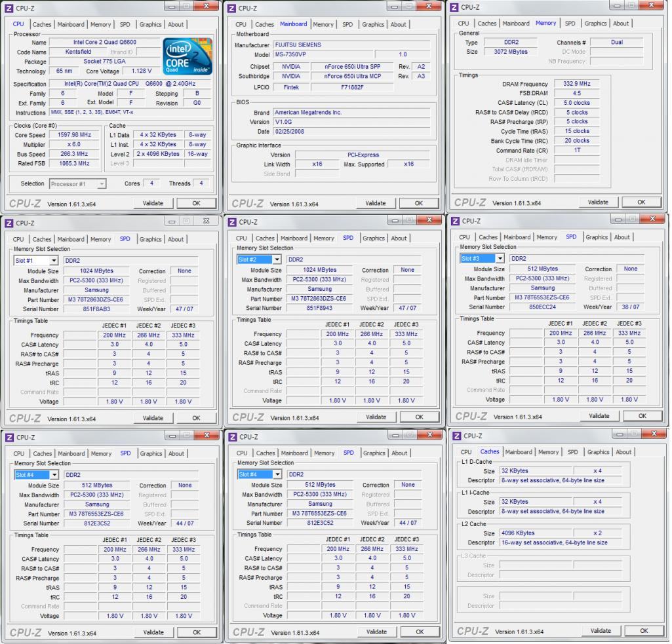Select CPU tab in the Slot #3 window
672x644 pixels.
coord(465,237)
